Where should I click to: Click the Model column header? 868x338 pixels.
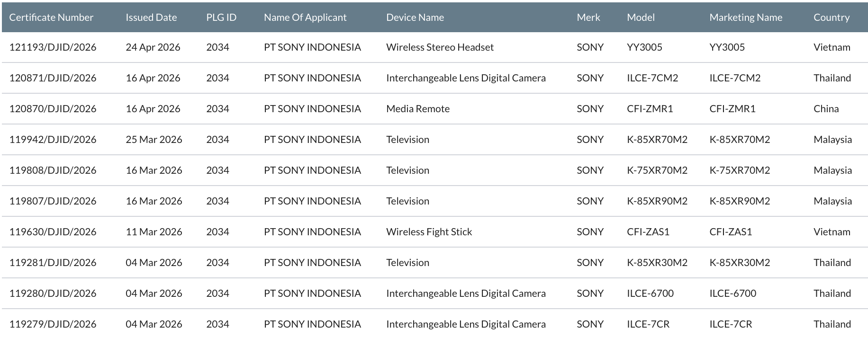point(641,18)
